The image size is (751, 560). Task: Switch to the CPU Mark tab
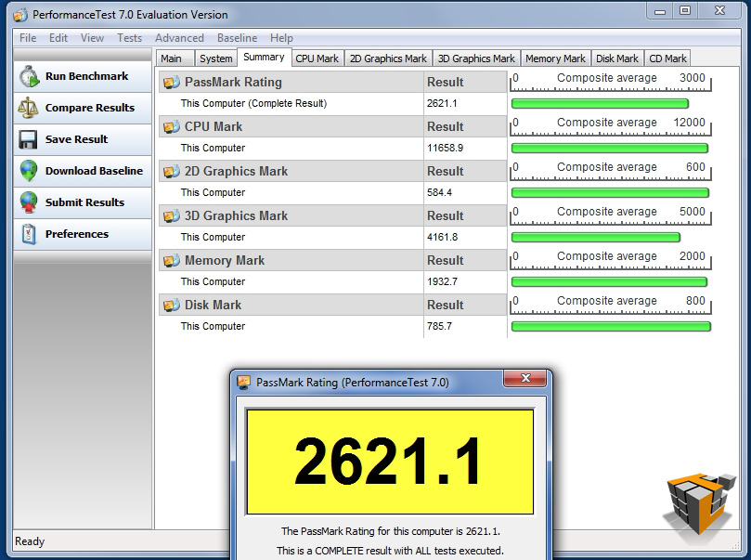tap(317, 59)
